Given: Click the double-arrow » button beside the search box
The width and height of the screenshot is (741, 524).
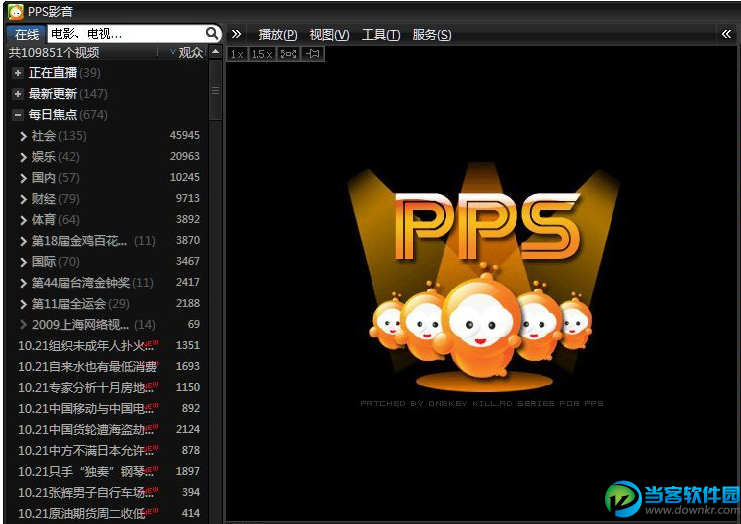Looking at the screenshot, I should tap(236, 34).
